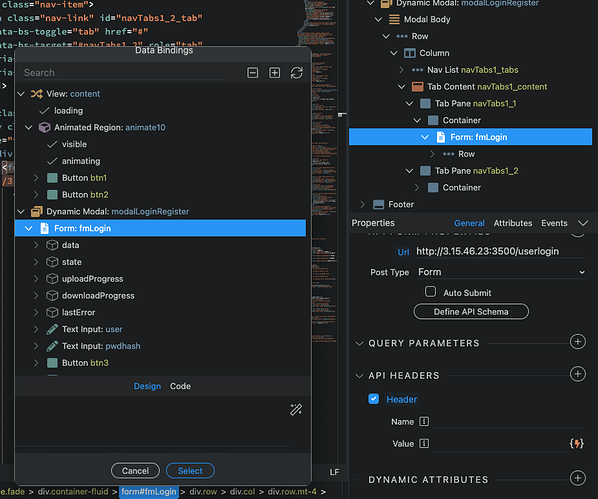Enable the Auto Submit checkbox
598x499 pixels.
click(430, 292)
